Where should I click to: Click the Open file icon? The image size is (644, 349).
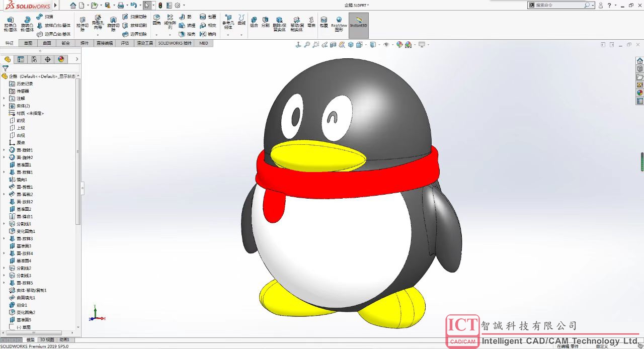point(94,5)
